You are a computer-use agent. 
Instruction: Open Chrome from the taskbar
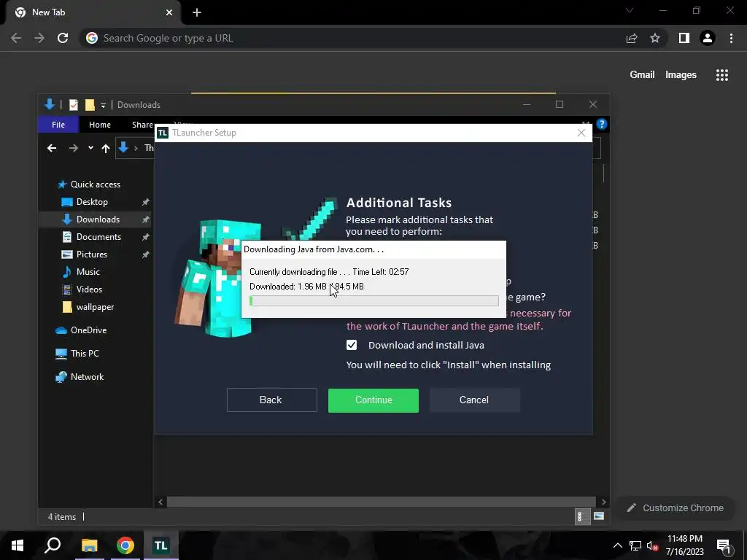125,545
